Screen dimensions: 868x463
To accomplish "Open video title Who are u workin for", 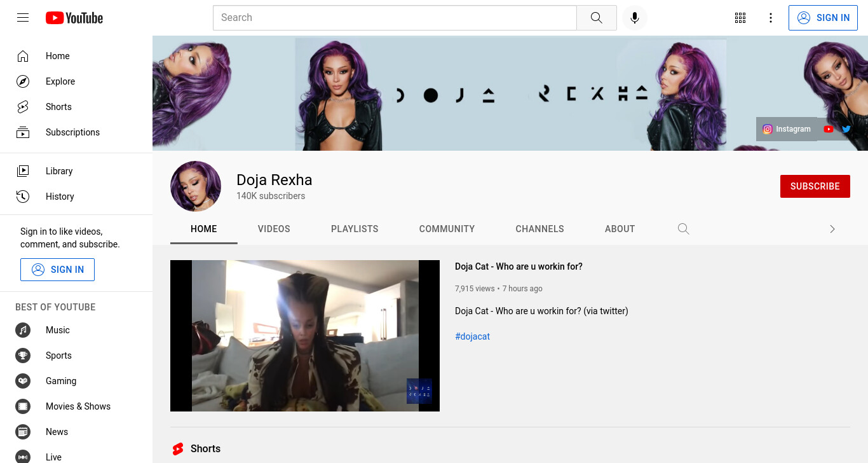I will click(x=519, y=266).
